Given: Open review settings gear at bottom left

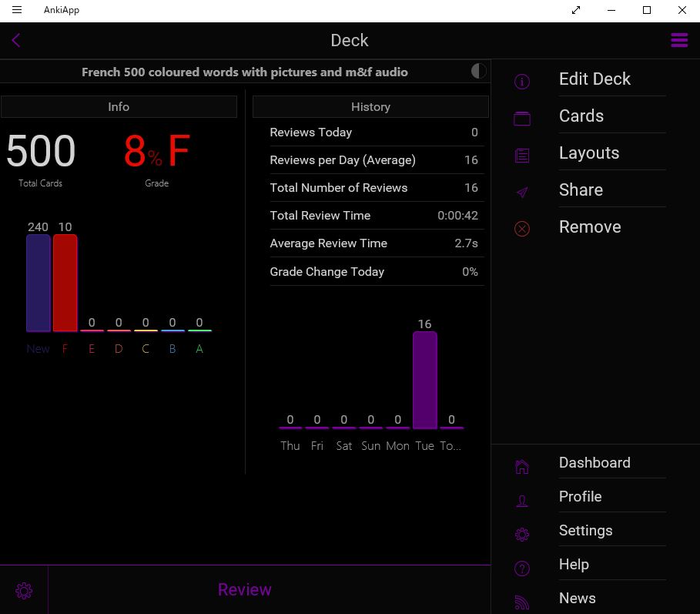Looking at the screenshot, I should (24, 591).
